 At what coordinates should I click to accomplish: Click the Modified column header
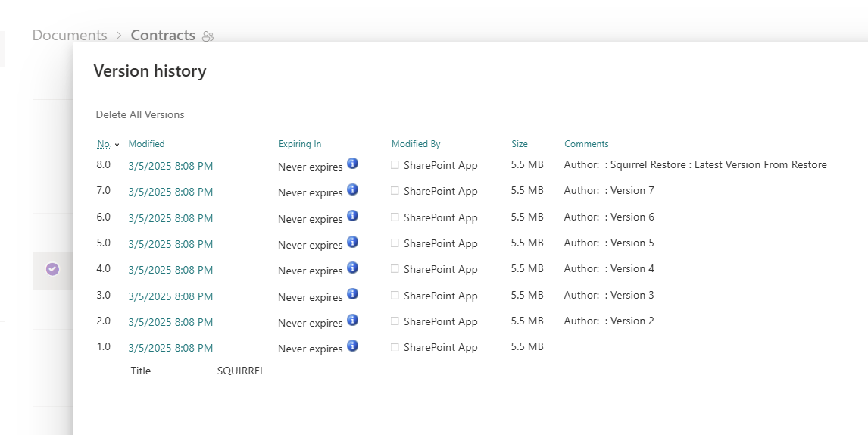(146, 144)
